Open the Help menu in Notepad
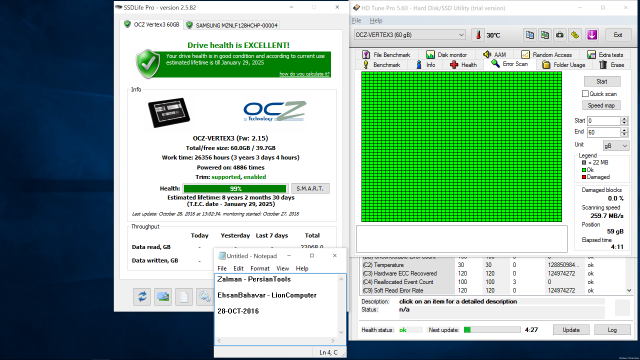Screen dimensions: 640x360 point(302,269)
